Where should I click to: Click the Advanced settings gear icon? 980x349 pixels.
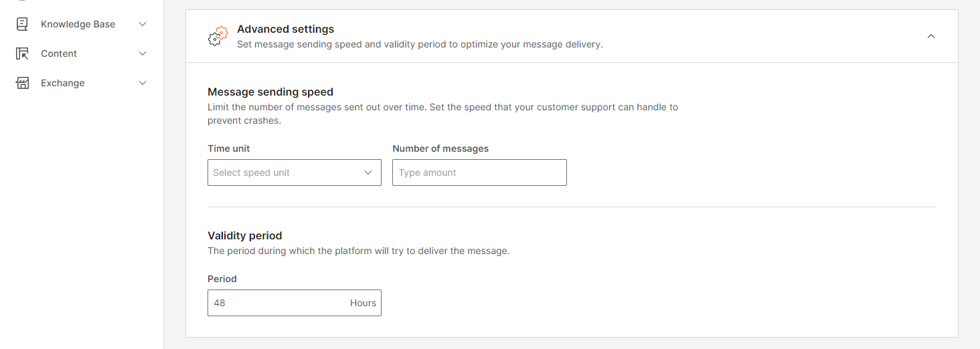(218, 36)
